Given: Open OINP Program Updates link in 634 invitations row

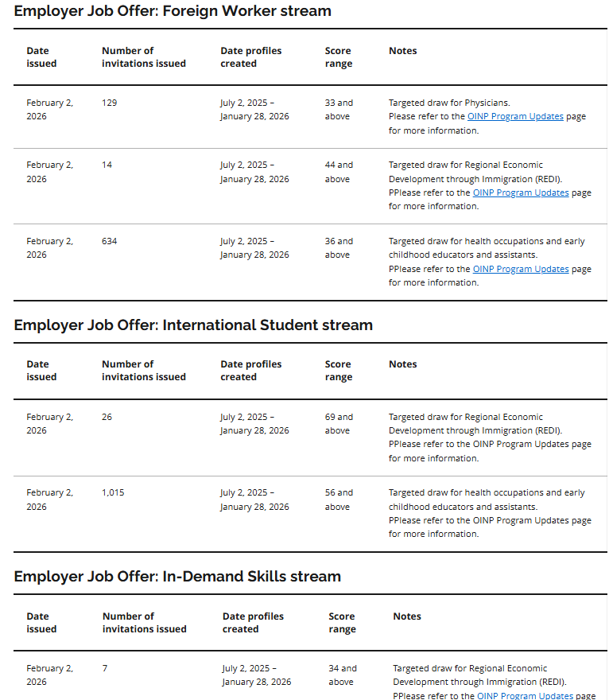Looking at the screenshot, I should [521, 269].
